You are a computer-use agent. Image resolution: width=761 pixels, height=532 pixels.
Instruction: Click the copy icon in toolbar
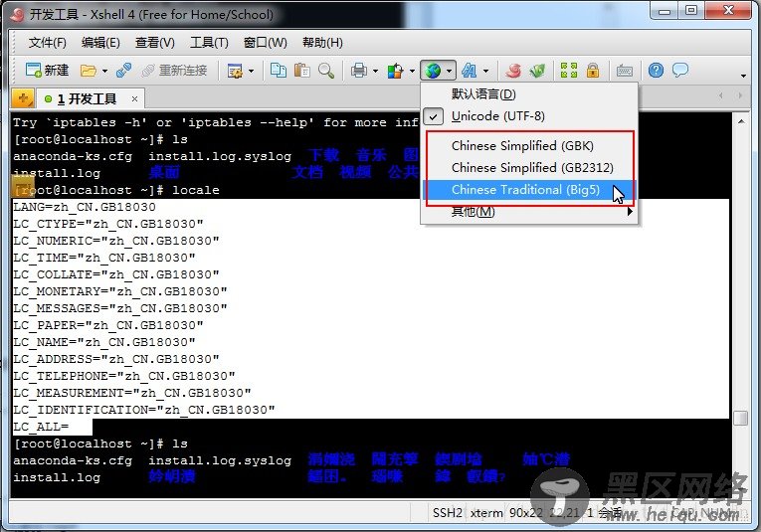[279, 71]
